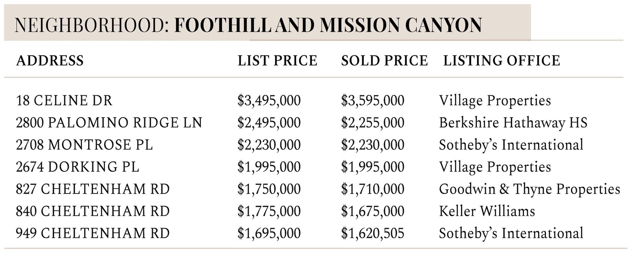Click Goodwin & Thyne Properties listing office
Image resolution: width=644 pixels, height=256 pixels.
point(530,189)
